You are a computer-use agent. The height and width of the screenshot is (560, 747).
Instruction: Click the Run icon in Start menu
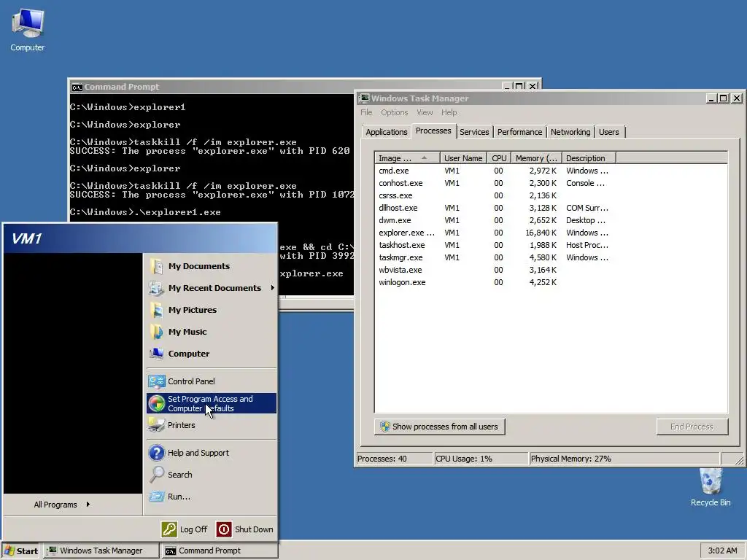[x=156, y=497]
